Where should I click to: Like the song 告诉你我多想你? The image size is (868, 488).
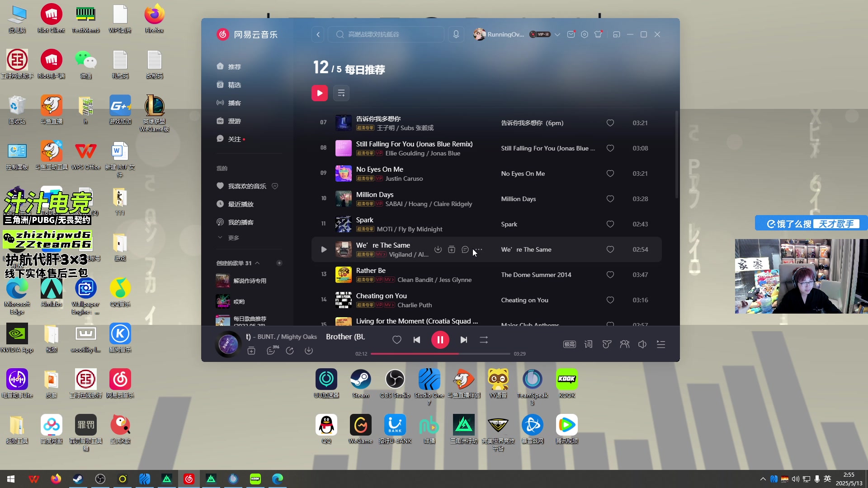pos(610,123)
